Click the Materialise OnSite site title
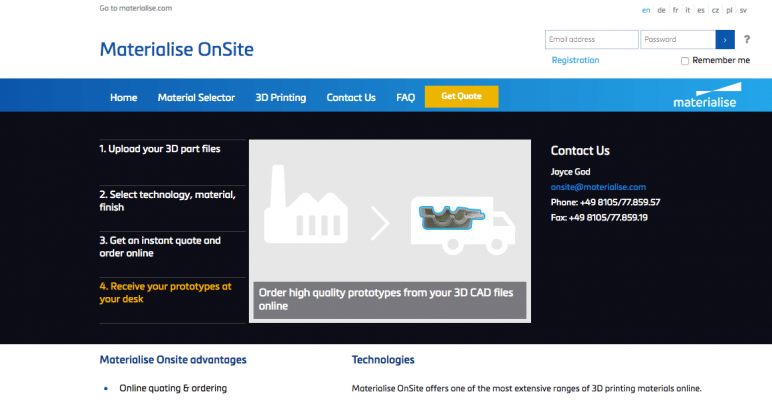Screen dimensions: 772x400 pos(177,49)
